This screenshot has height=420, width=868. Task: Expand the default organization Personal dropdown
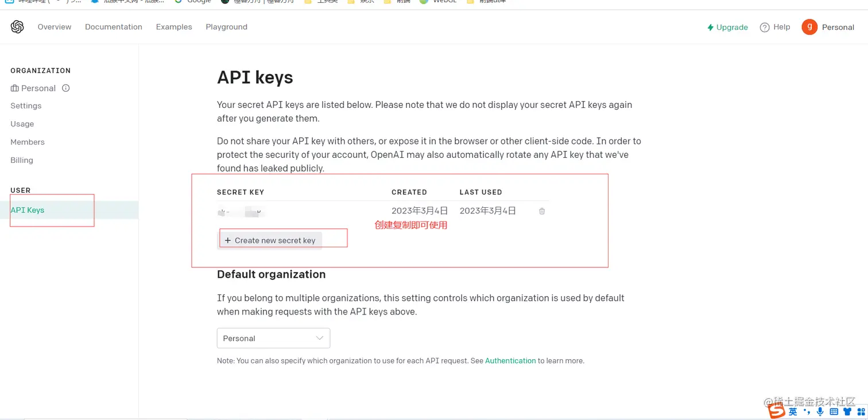(273, 339)
